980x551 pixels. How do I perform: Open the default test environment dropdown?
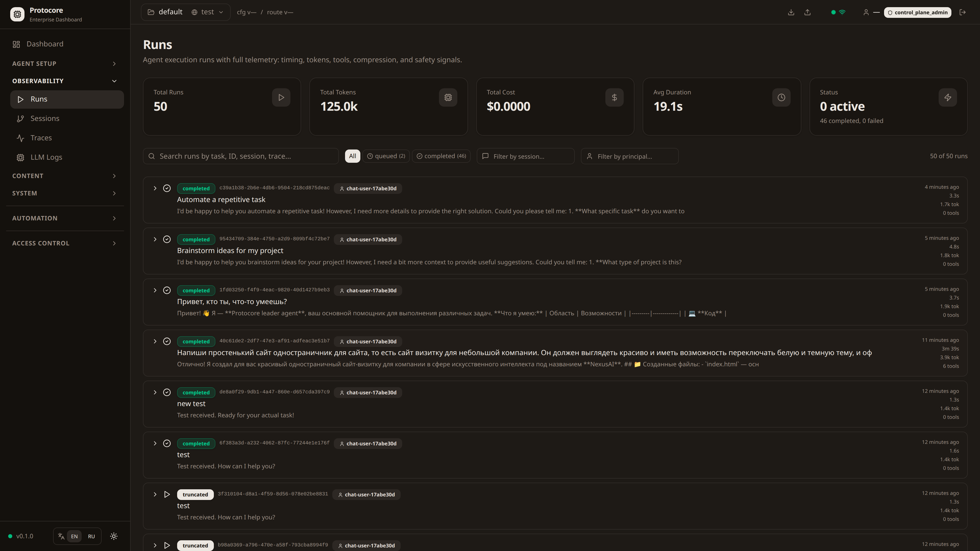pos(185,12)
